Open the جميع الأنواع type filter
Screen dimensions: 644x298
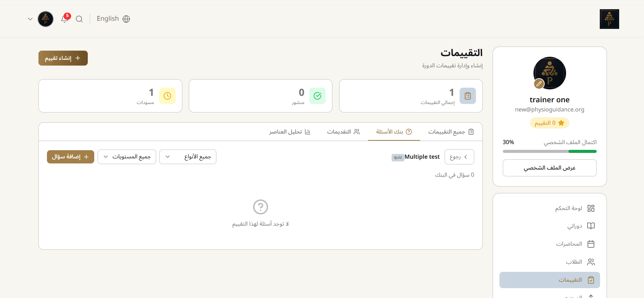[188, 157]
